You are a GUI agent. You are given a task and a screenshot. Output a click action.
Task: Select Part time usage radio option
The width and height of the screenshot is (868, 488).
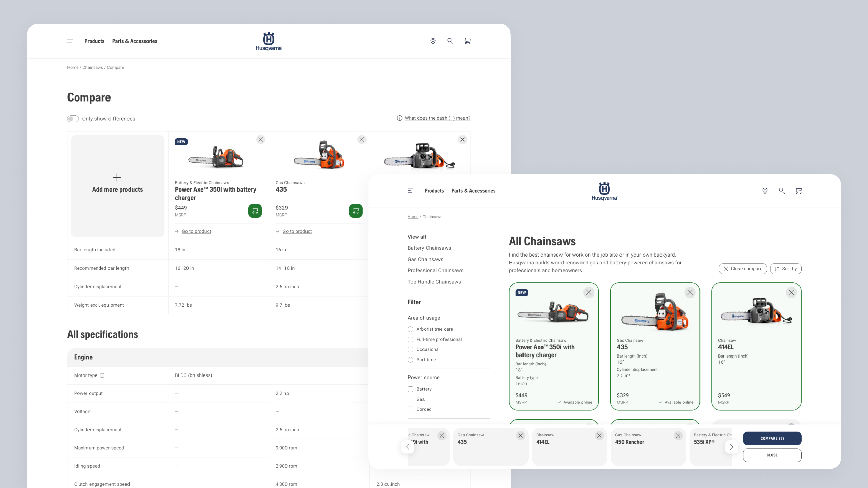click(x=410, y=360)
